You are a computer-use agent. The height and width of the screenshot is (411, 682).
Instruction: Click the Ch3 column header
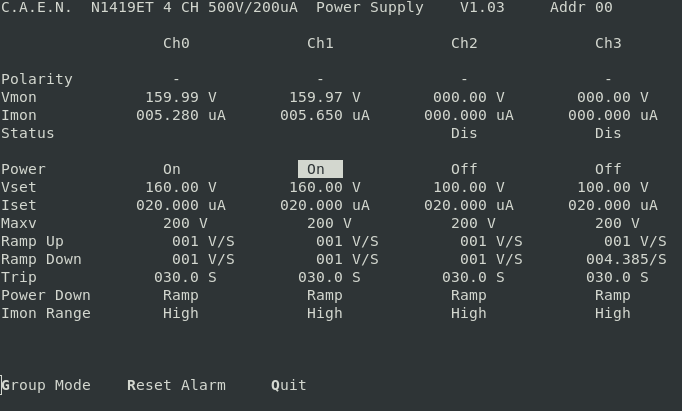pos(608,43)
